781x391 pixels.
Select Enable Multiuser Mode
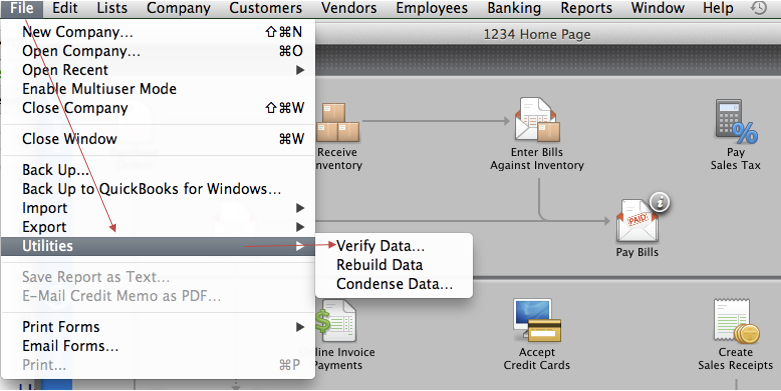click(x=158, y=89)
